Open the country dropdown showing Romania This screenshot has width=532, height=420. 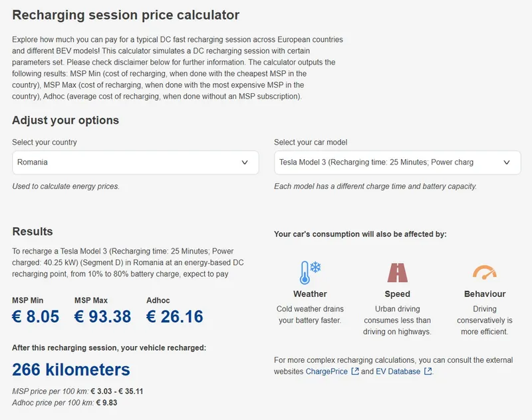pos(135,162)
